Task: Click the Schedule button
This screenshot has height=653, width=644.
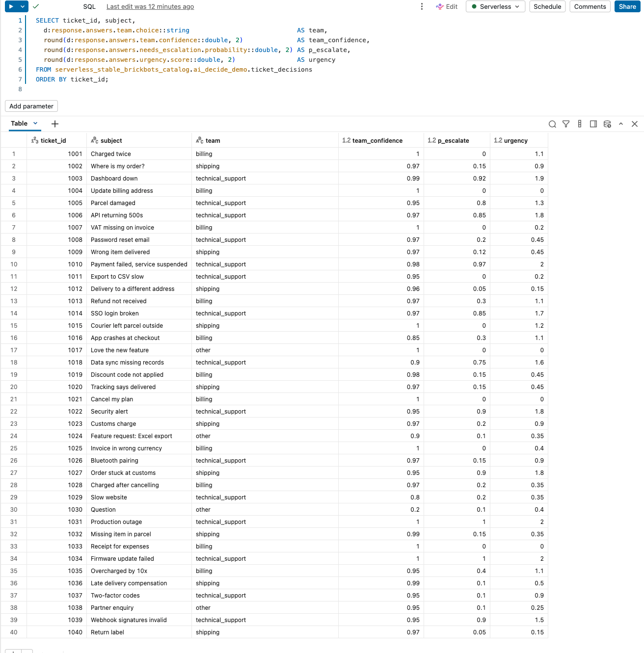Action: point(547,6)
